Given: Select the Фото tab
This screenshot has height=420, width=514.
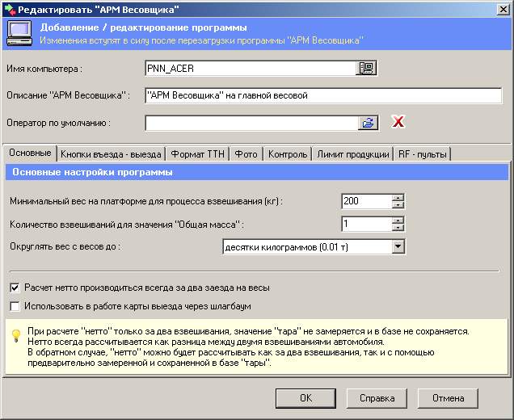Looking at the screenshot, I should [x=246, y=153].
